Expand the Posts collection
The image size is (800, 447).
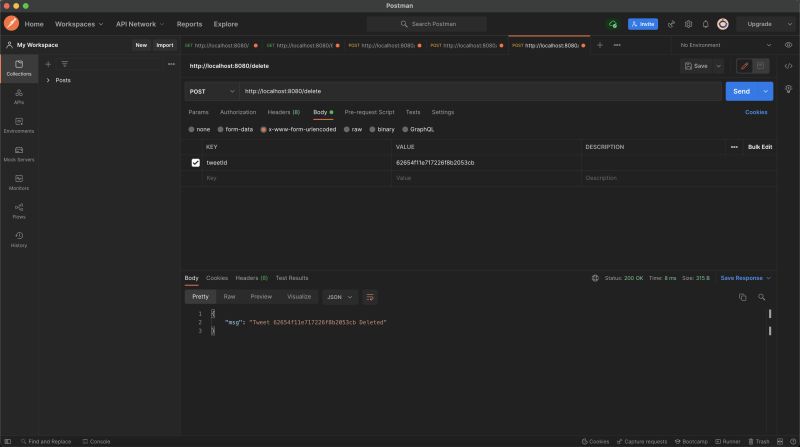pyautogui.click(x=48, y=80)
